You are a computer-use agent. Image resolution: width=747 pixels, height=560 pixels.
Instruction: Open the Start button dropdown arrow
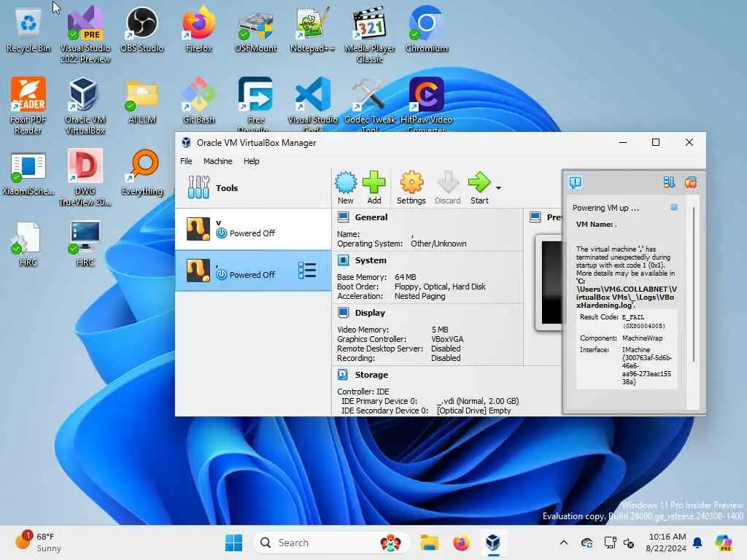tap(498, 188)
